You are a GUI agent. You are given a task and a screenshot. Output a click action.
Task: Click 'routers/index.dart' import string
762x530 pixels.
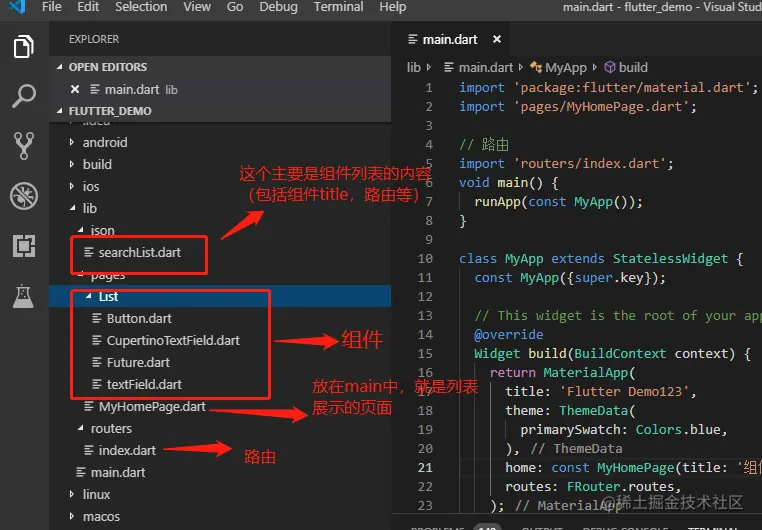click(x=590, y=163)
